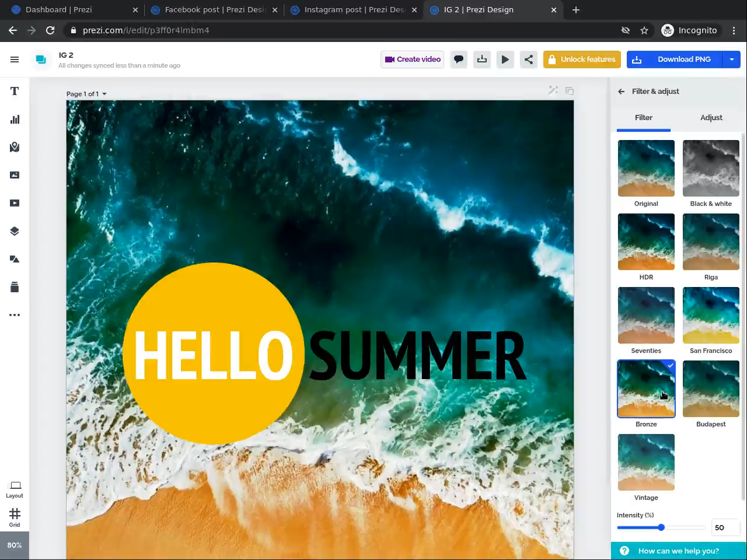Toggle the Grid view
747x560 pixels.
click(15, 517)
